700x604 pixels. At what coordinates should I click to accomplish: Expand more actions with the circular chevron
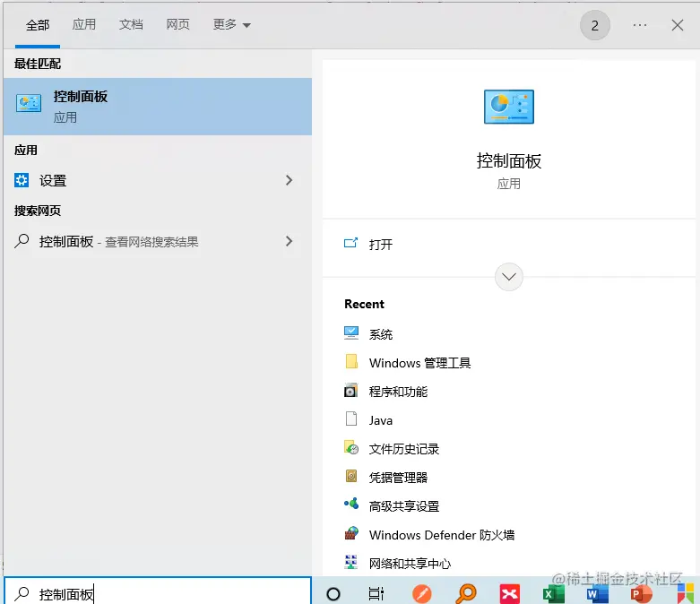click(508, 277)
